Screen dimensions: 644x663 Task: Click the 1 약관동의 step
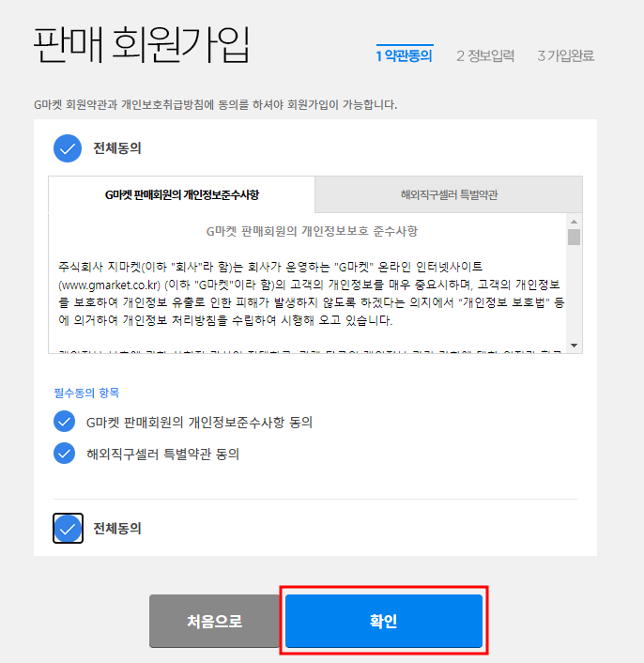(x=405, y=55)
